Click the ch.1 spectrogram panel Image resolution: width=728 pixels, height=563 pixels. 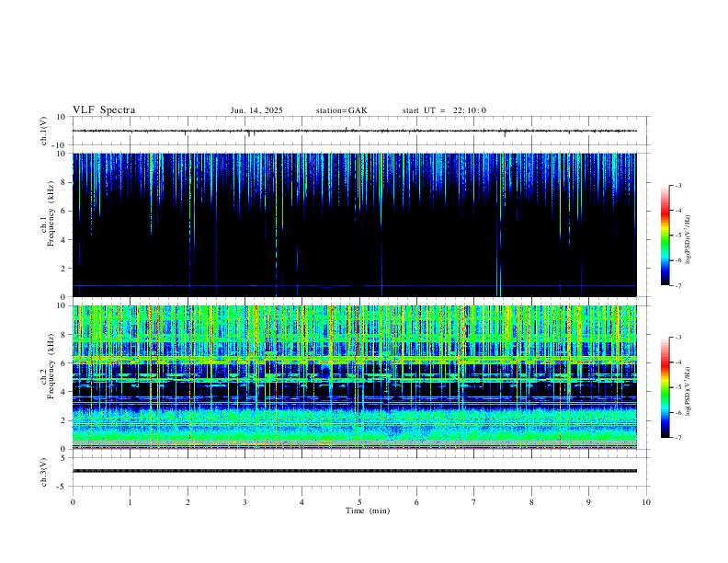(x=355, y=224)
